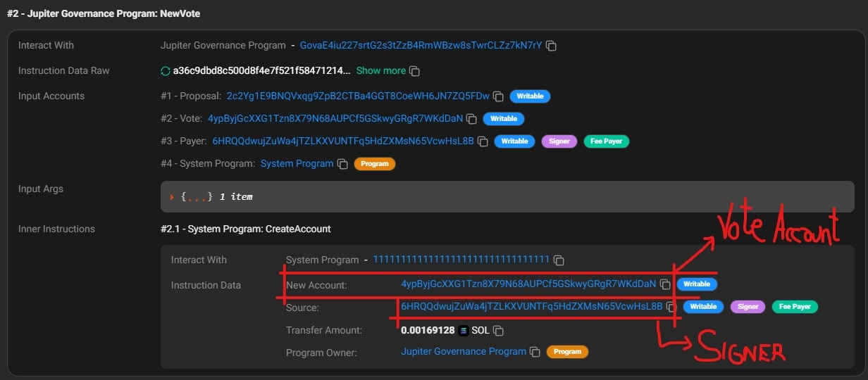Click the Transfer Amount: label
The image size is (868, 380).
[324, 329]
